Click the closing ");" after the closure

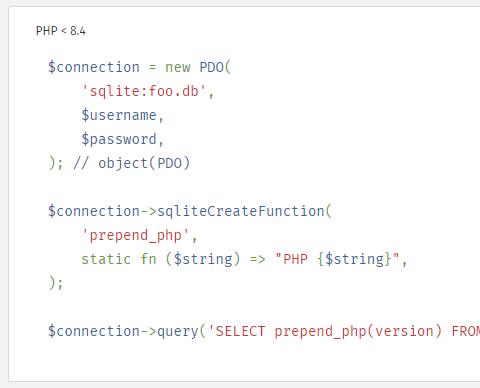click(56, 283)
